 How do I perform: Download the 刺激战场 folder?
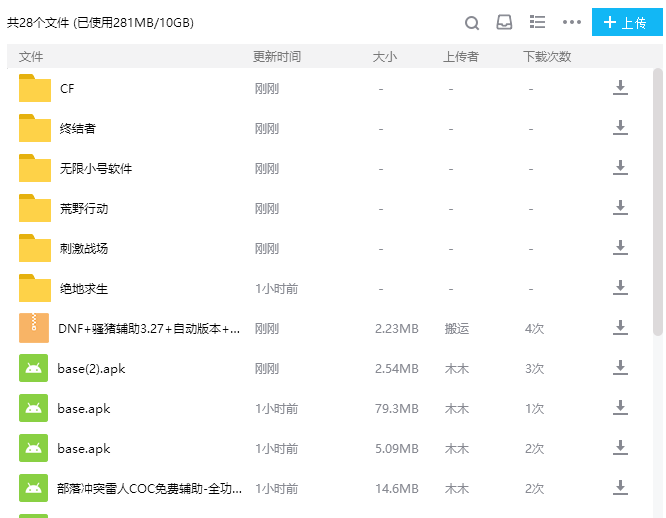(620, 248)
